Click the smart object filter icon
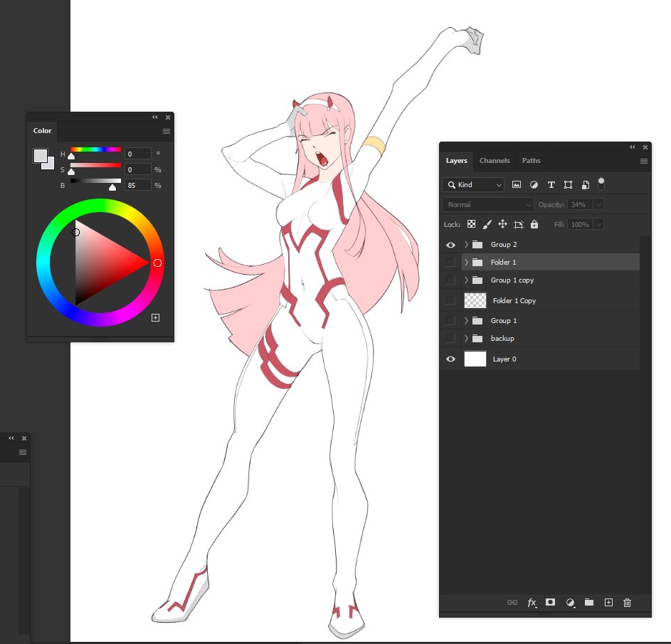Screen dimensions: 671x644 586,184
